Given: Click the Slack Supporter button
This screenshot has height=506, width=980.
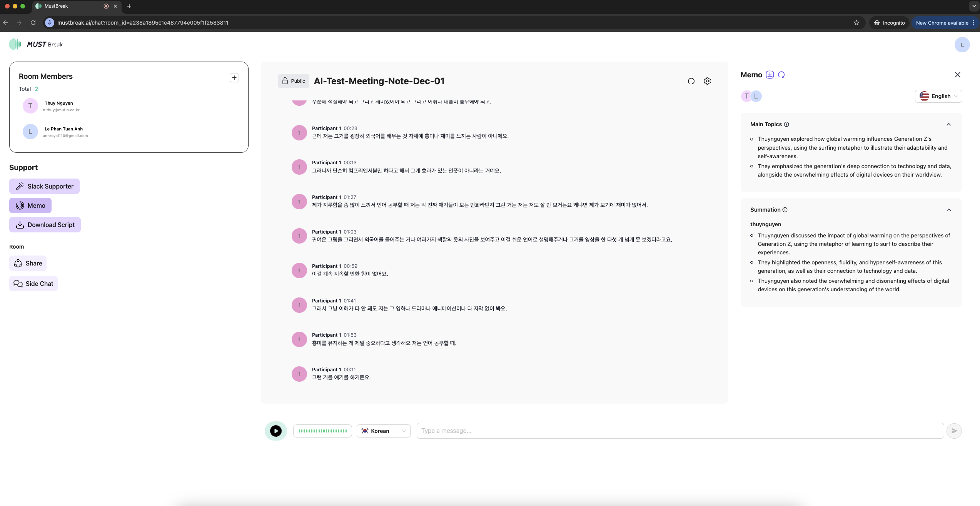Looking at the screenshot, I should pos(44,186).
